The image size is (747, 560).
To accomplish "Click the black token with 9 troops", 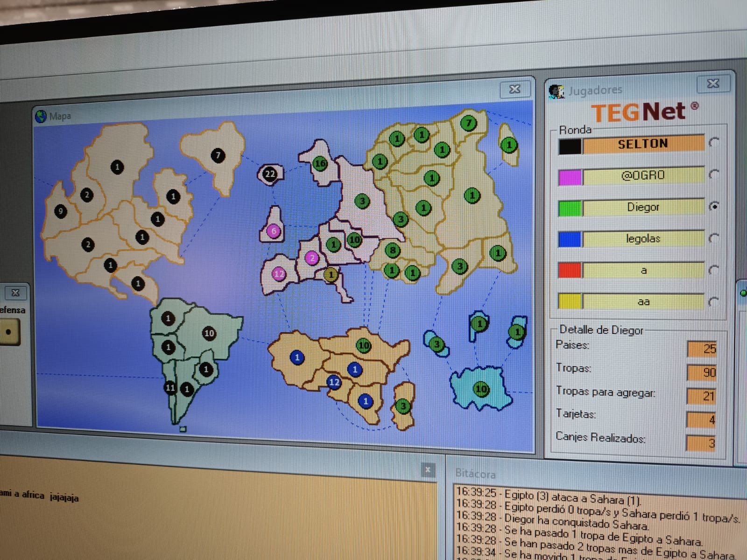I will [x=60, y=211].
